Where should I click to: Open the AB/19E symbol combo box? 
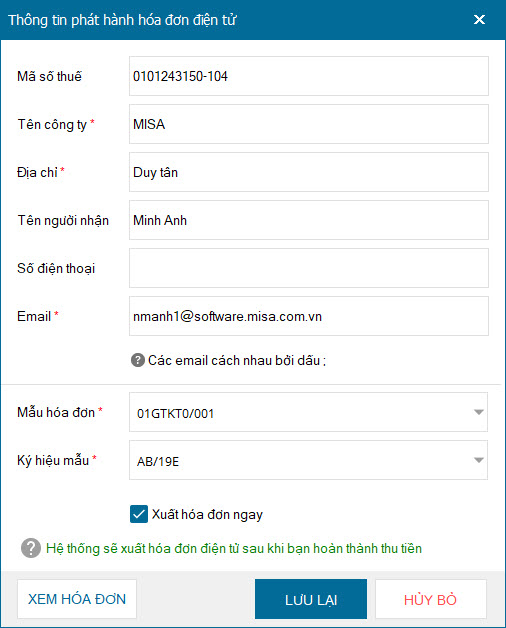tap(308, 460)
